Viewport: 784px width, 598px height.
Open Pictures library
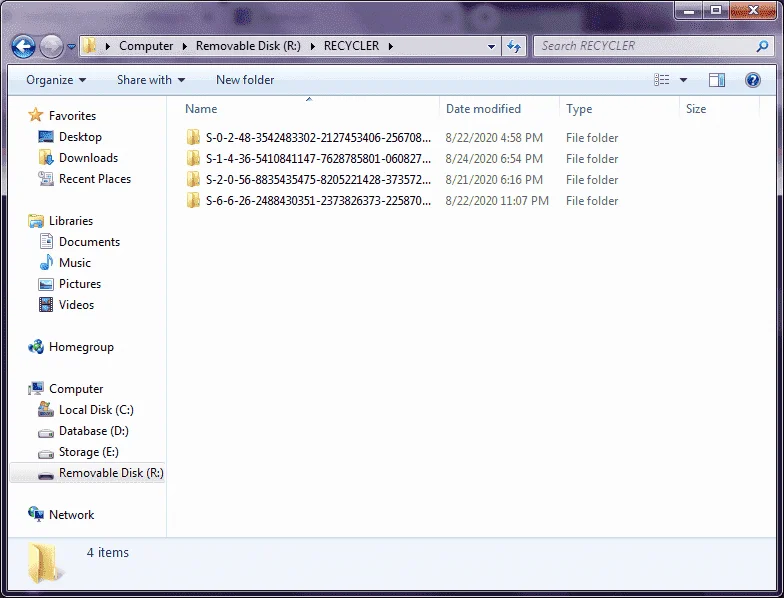point(80,284)
